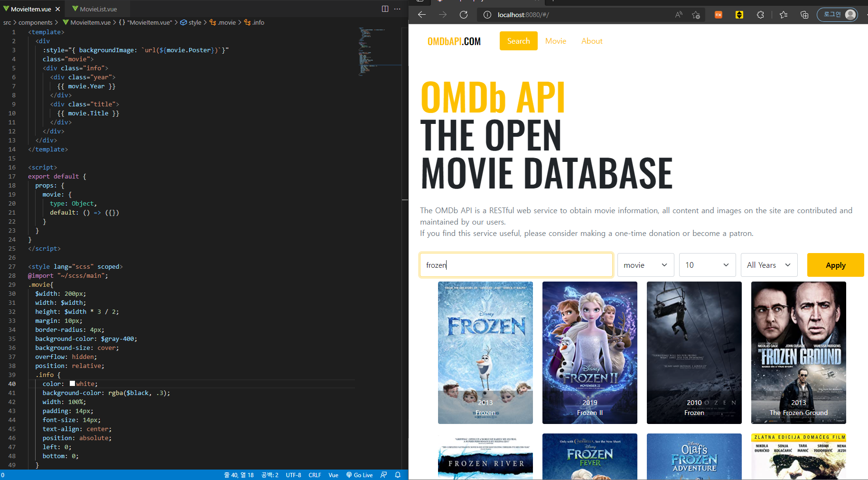Image resolution: width=868 pixels, height=480 pixels.
Task: Open the orange extension icon in browser toolbar
Action: (719, 15)
